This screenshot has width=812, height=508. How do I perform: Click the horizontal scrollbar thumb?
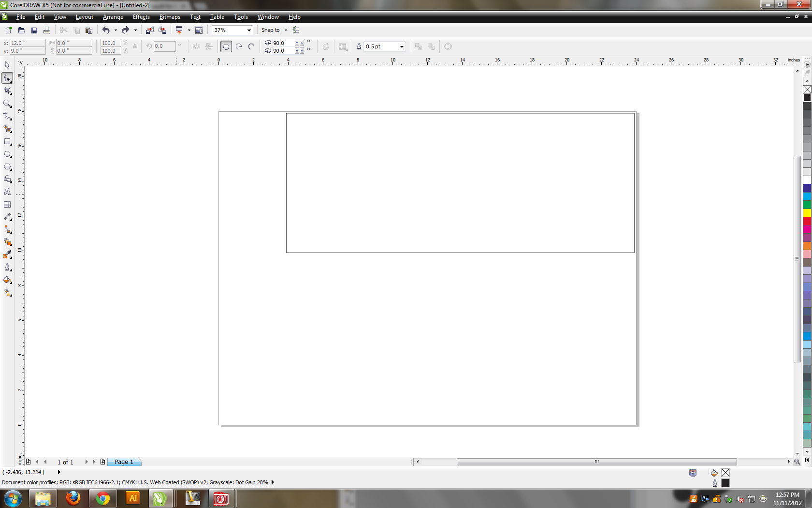pos(596,462)
